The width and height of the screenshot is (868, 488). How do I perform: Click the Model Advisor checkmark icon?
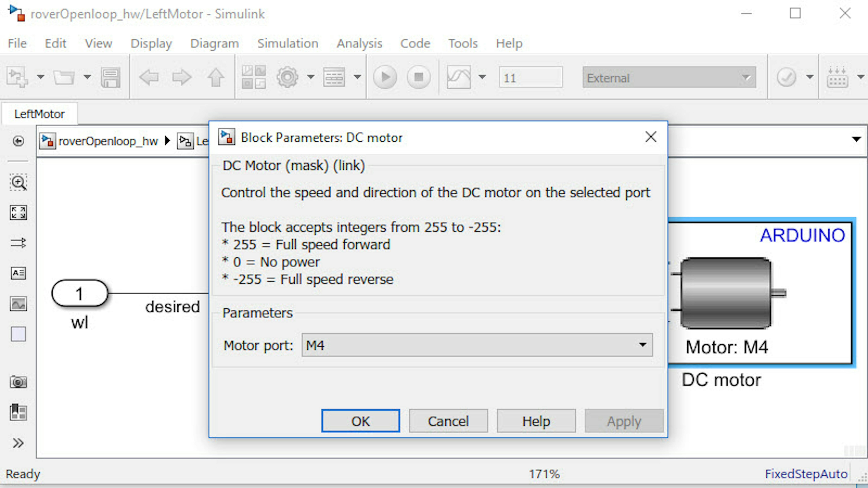(786, 77)
